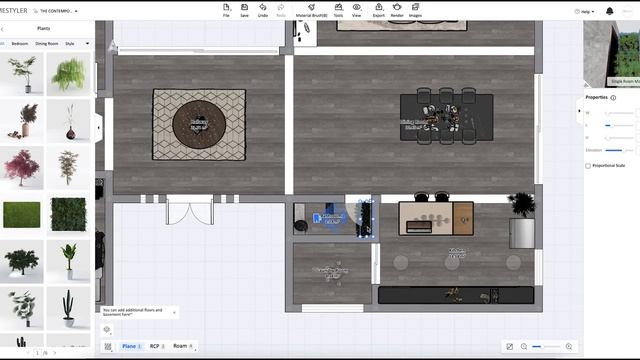The image size is (640, 360).
Task: Select the pampas grass vase thumbnail
Action: 22,121
